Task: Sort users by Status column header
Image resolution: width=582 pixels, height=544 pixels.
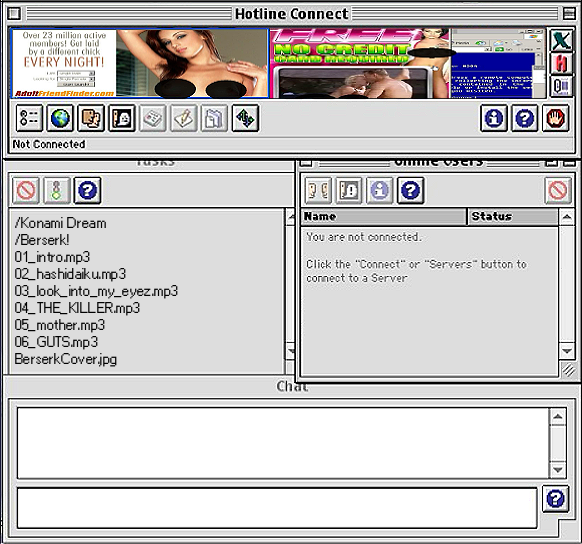Action: pyautogui.click(x=513, y=217)
